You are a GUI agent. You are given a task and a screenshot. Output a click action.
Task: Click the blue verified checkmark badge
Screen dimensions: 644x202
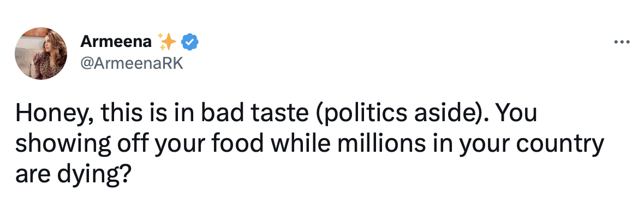[190, 42]
